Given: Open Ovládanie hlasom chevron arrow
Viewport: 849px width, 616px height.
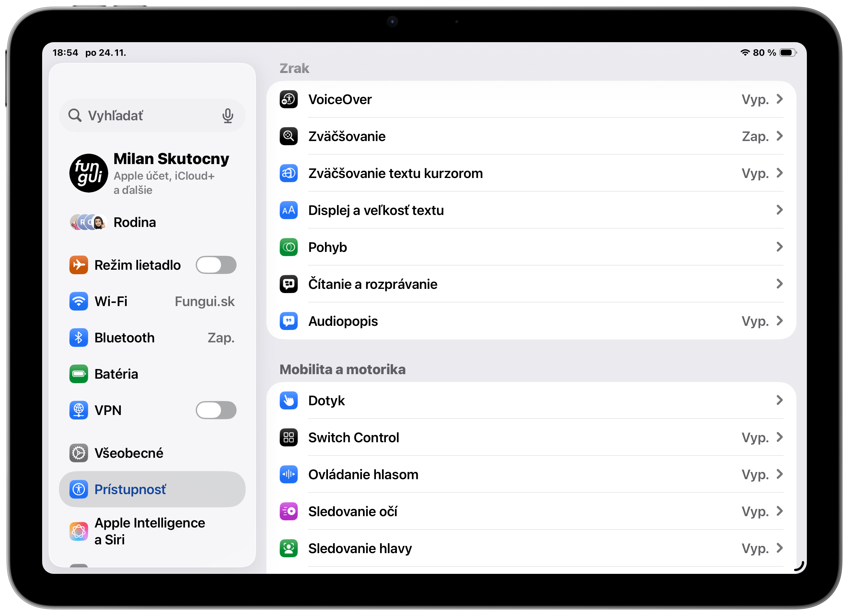Looking at the screenshot, I should (x=779, y=474).
